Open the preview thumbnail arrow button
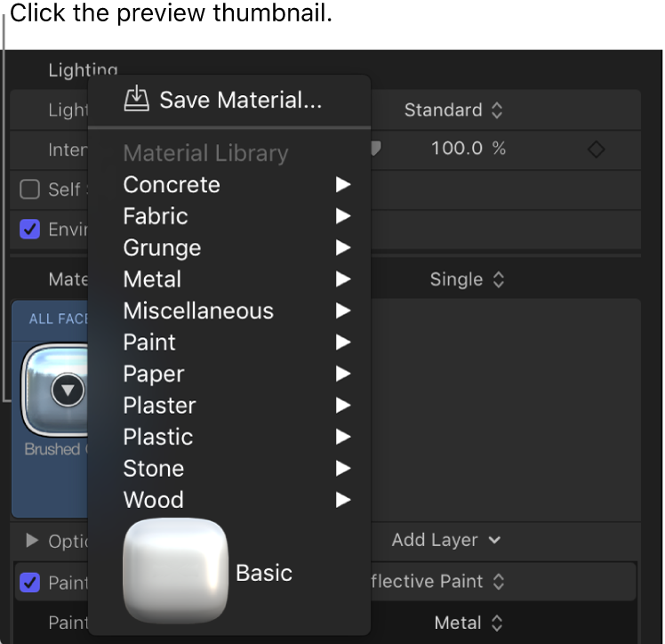Viewport: 665px width, 644px height. [68, 389]
